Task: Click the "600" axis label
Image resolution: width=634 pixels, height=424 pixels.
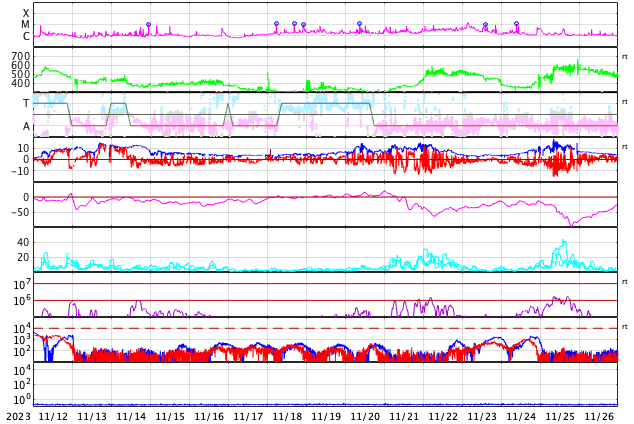Action: click(x=21, y=65)
